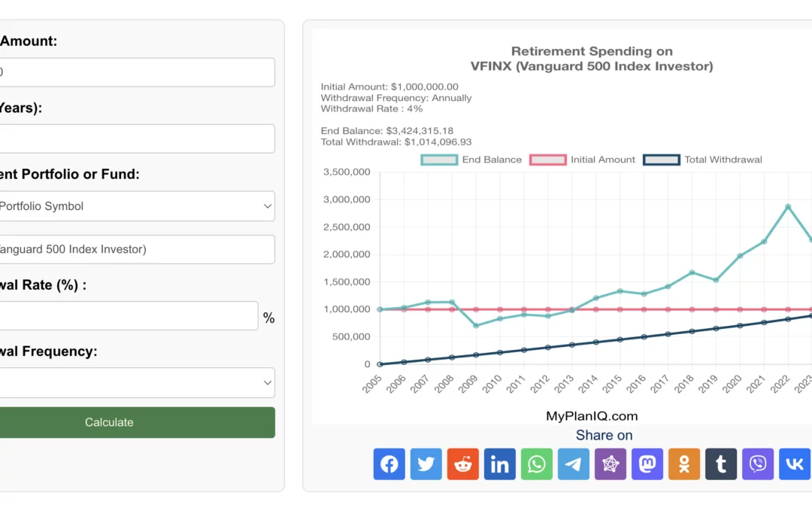Click the 2011 Initial Amount data point
This screenshot has height=508, width=812.
(x=524, y=309)
